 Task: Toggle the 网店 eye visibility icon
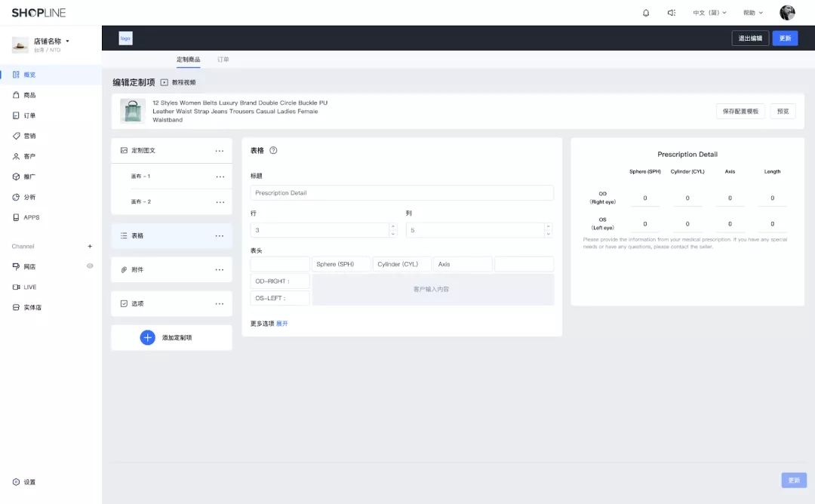coord(90,266)
